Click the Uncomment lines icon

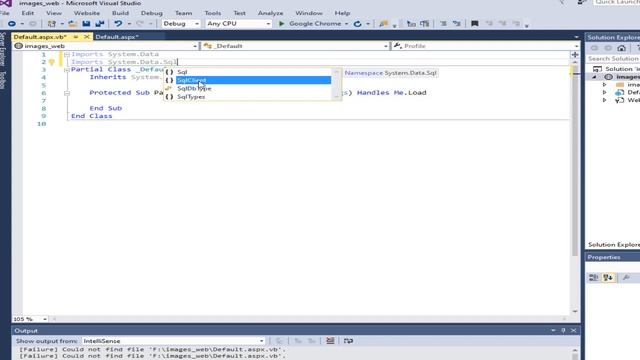(x=457, y=24)
